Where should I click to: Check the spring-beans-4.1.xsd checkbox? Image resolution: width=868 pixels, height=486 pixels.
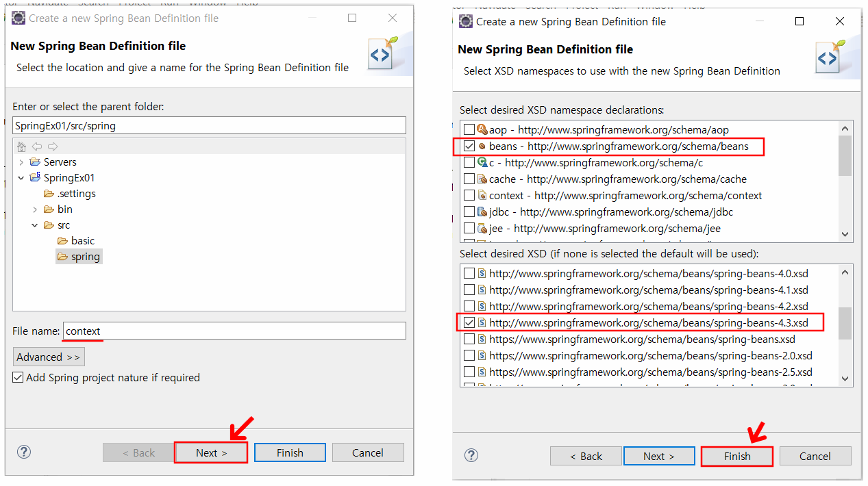(x=469, y=290)
